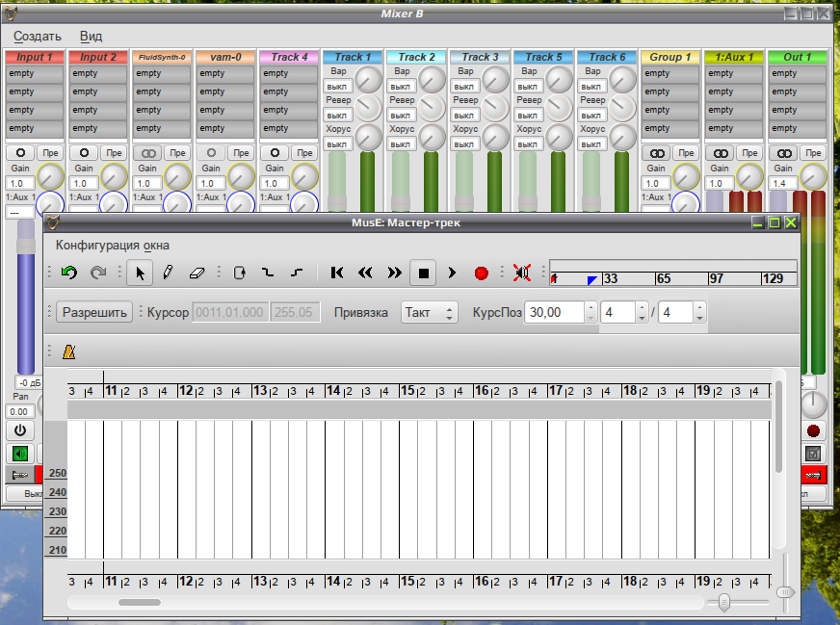Screen dimensions: 840x625
Task: Open the Создать menu in Mixer B
Action: tap(38, 36)
